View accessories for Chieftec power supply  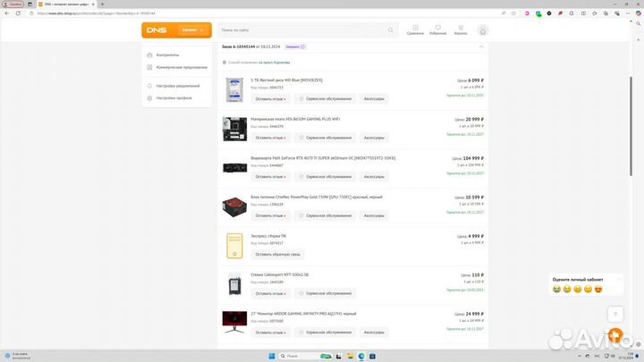[x=374, y=215]
